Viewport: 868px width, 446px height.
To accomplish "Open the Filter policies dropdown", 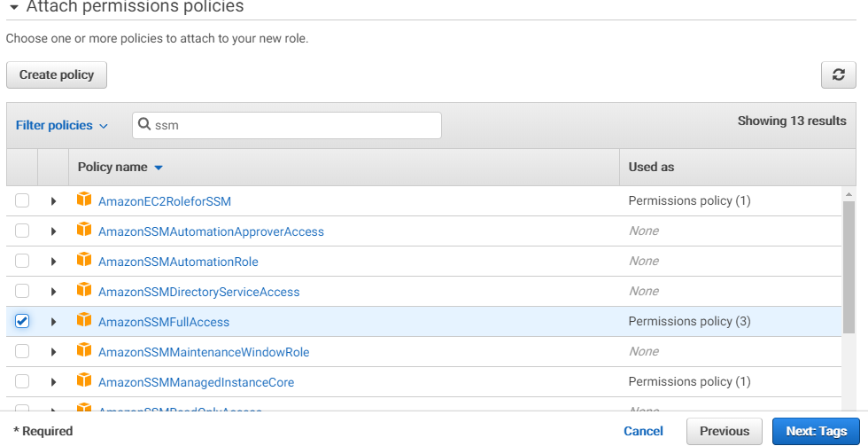I will [x=61, y=126].
